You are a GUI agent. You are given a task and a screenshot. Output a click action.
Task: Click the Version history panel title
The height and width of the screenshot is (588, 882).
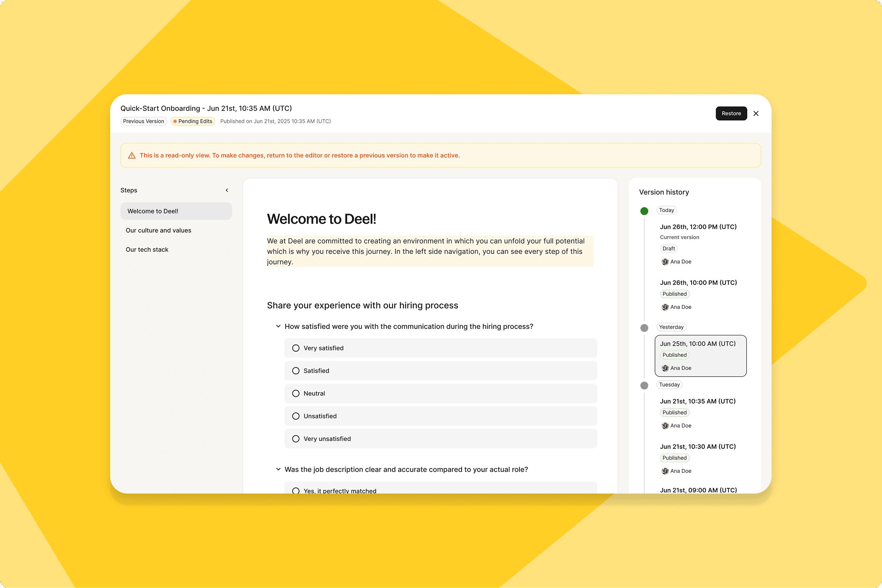coord(664,192)
